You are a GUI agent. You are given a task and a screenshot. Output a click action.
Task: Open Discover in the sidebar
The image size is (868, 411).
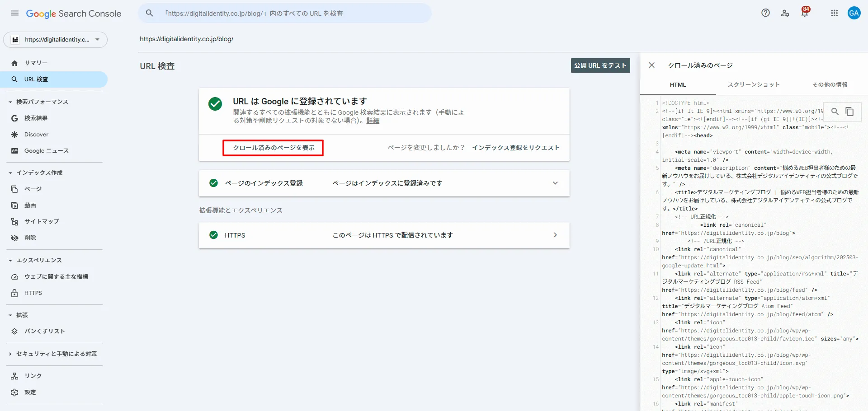[x=36, y=135]
